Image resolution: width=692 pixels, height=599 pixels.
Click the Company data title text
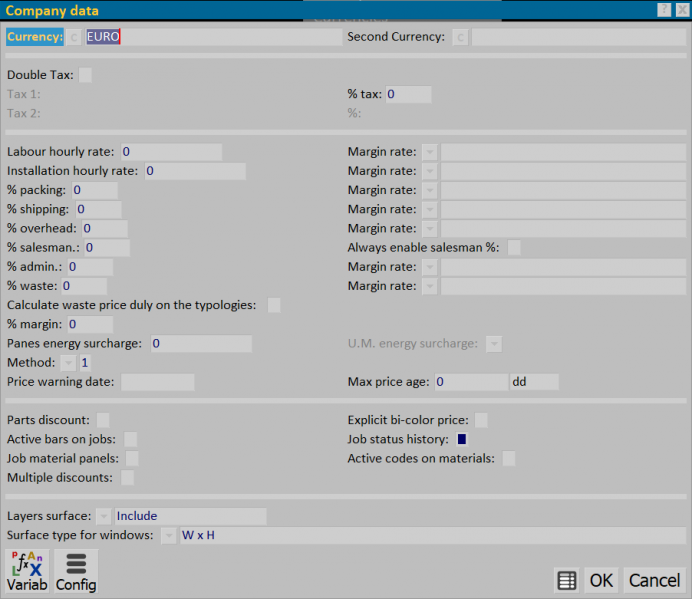[52, 11]
